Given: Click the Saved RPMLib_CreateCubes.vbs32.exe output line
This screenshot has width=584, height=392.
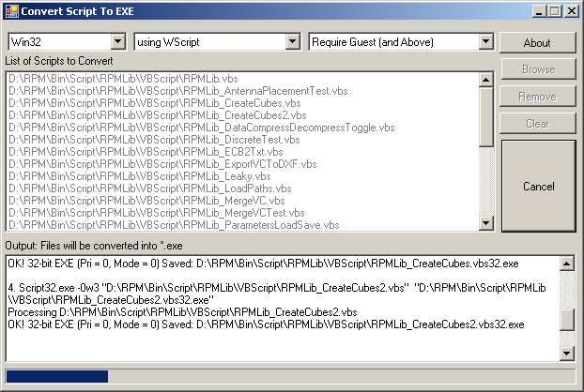Looking at the screenshot, I should 263,264.
